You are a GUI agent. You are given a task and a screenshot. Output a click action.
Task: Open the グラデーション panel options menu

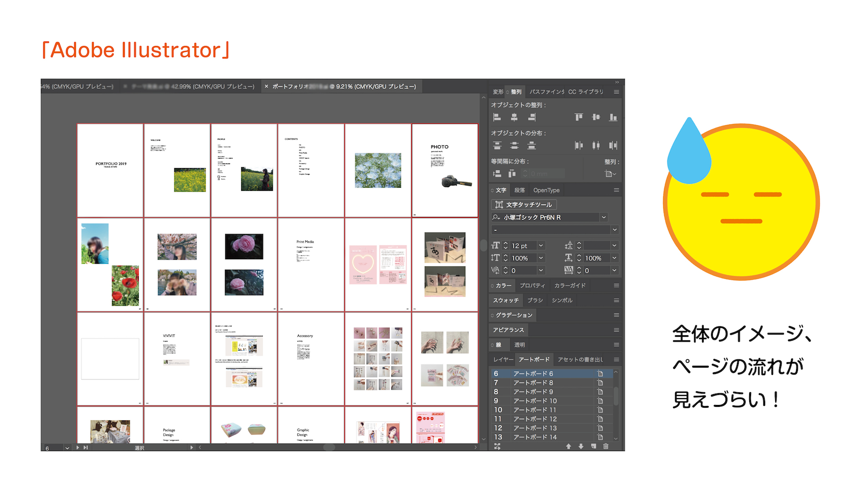coord(616,315)
